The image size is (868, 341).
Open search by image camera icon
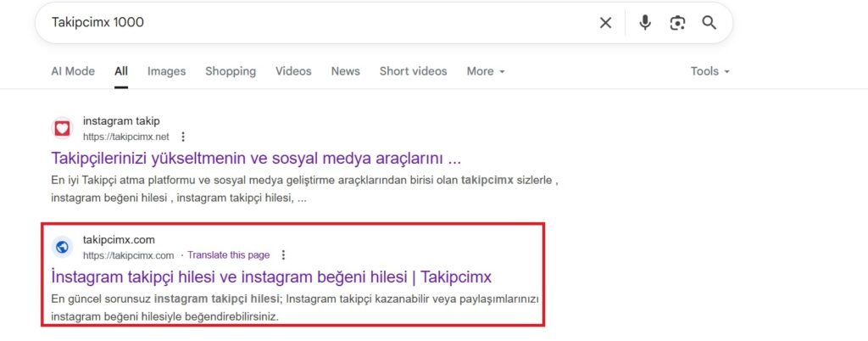coord(677,23)
